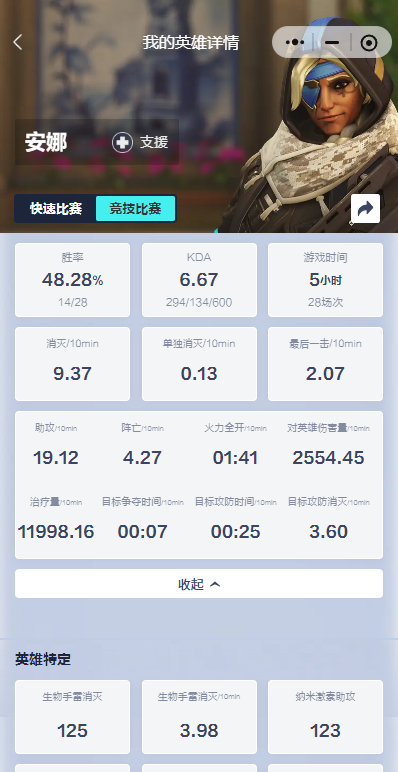Select the 游戏时间 5小时 card
This screenshot has height=772, width=398.
click(x=326, y=280)
